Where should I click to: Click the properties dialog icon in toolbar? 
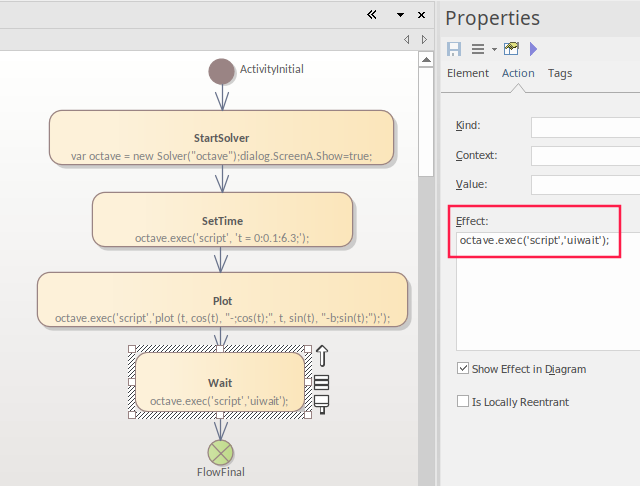tap(512, 49)
